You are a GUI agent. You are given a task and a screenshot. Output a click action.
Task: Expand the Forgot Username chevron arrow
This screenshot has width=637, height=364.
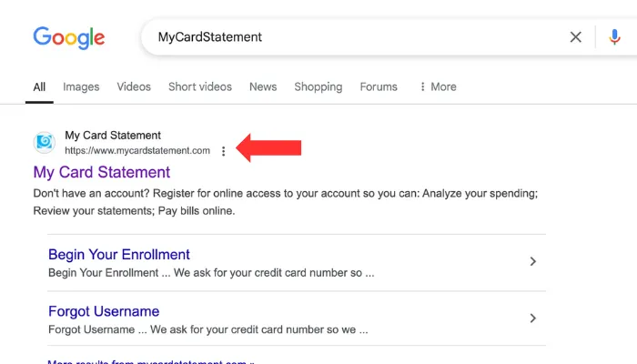tap(533, 318)
